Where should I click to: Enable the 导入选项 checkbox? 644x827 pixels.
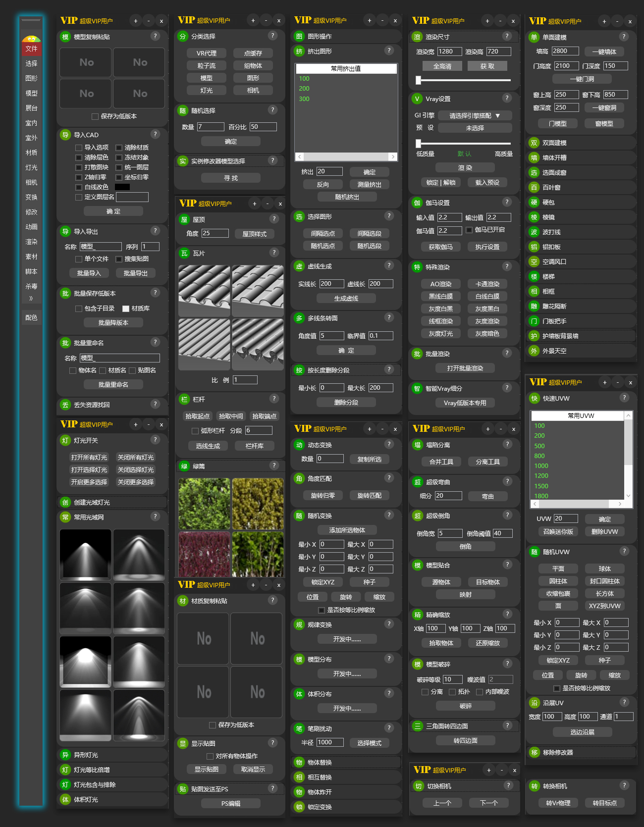click(x=79, y=148)
